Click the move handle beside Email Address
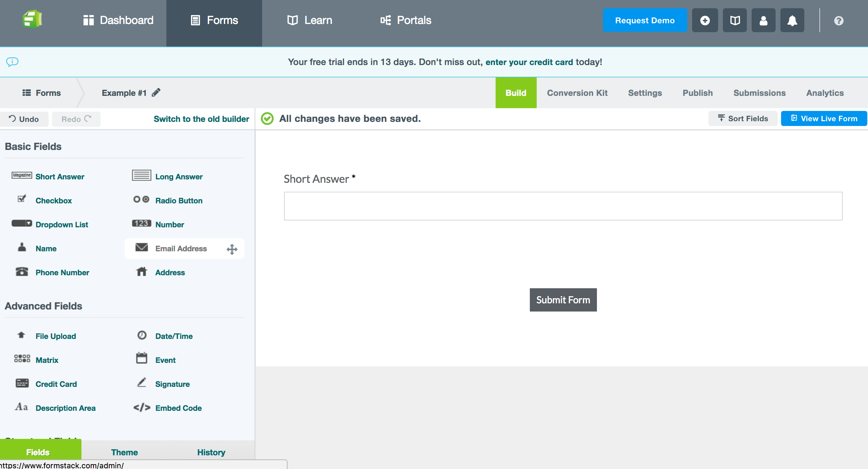 [232, 249]
